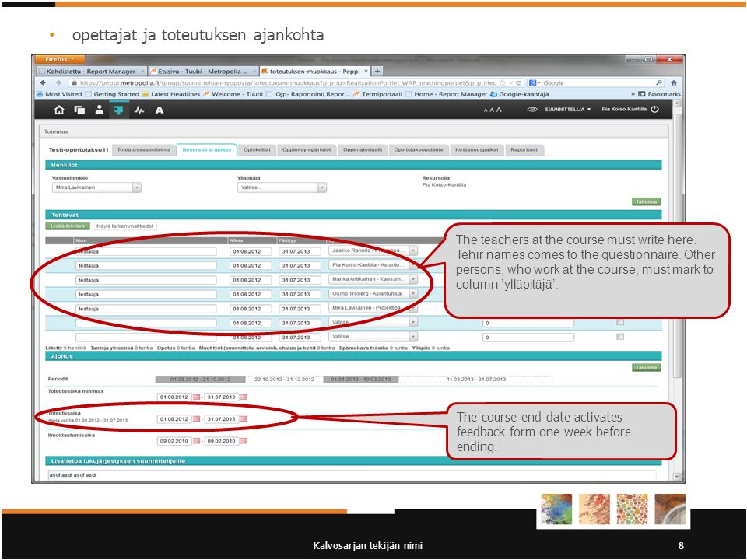Click Näytä tarkemmat tiedot button
Image resolution: width=747 pixels, height=560 pixels.
[124, 226]
